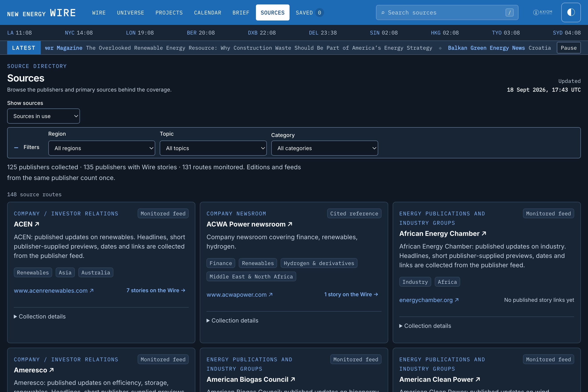Click external arrow beside Ameresco

coord(51,370)
